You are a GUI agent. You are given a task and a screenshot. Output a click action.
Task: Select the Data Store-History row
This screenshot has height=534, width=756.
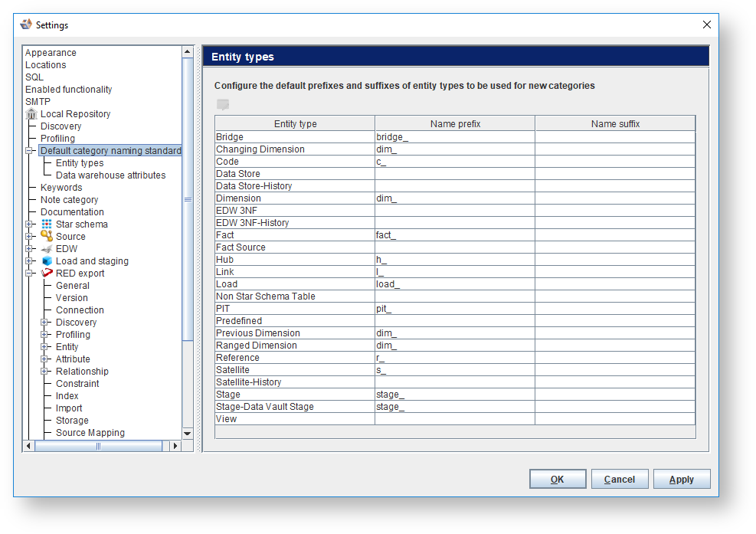click(x=455, y=185)
